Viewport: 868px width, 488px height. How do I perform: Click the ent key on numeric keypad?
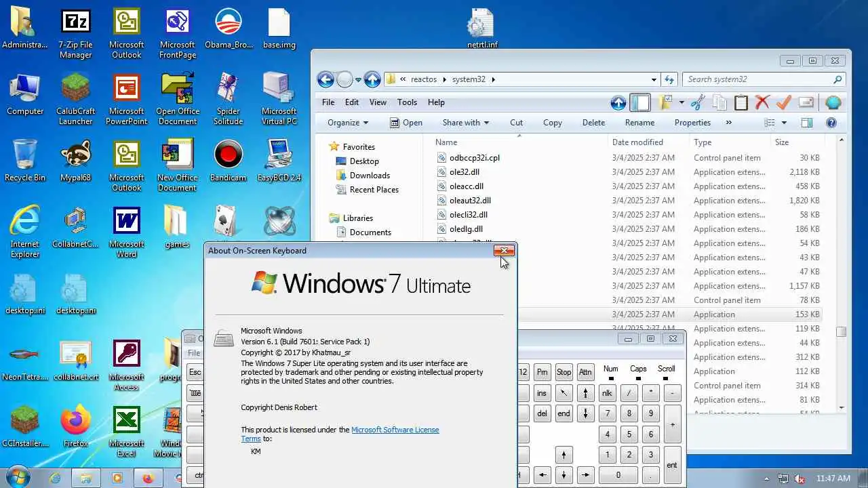tap(672, 465)
